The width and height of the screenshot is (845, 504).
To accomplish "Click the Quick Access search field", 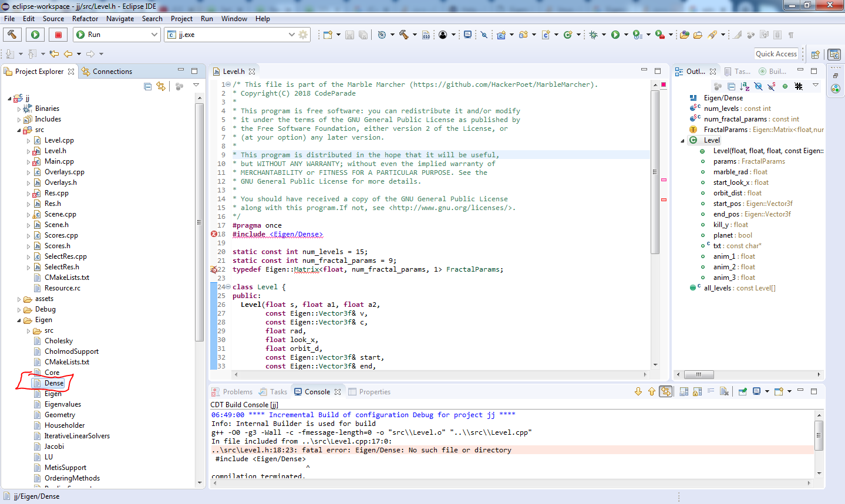I will tap(776, 54).
